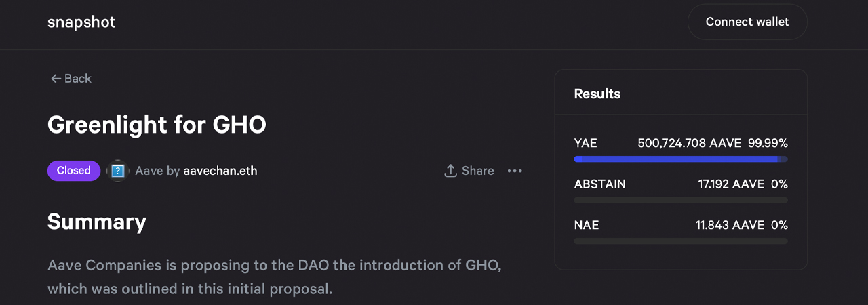This screenshot has width=868, height=305.
Task: Click the purple Closed status badge
Action: coord(73,171)
